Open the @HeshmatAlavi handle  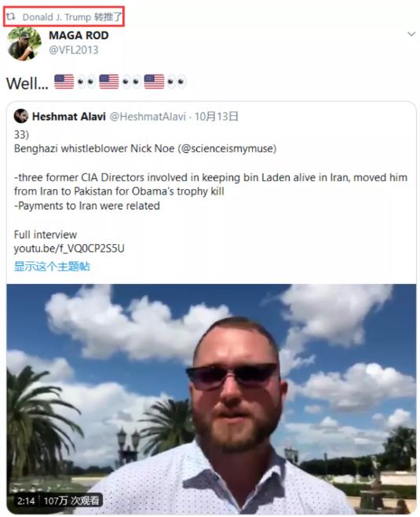click(x=148, y=116)
